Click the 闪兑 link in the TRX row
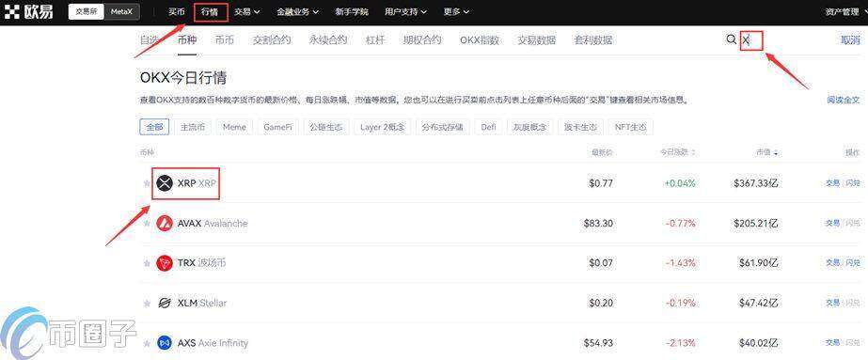Viewport: 868px width, 360px height. pos(853,262)
